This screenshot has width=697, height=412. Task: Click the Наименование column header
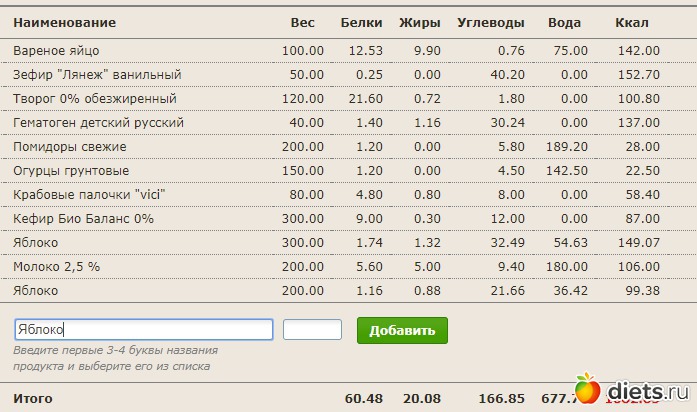pos(64,22)
